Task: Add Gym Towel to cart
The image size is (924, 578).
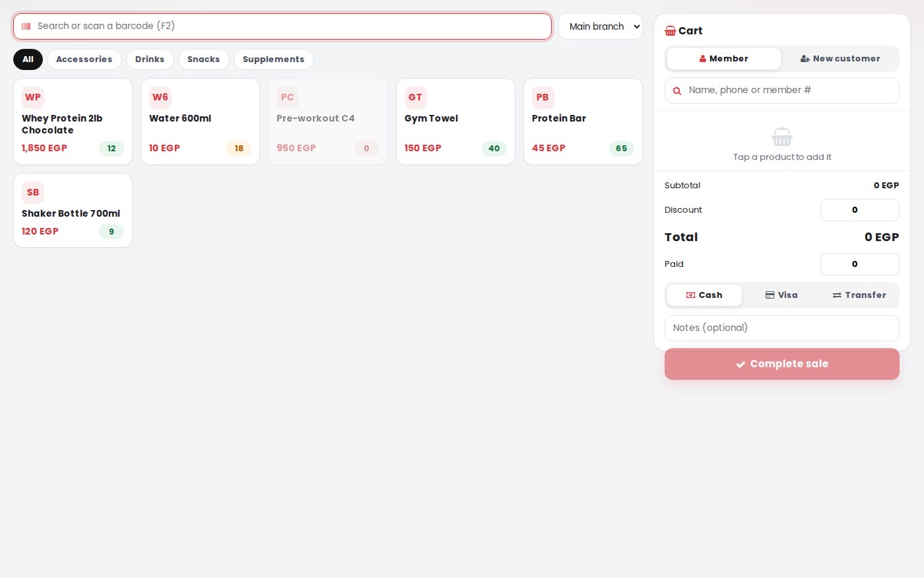Action: pos(455,122)
